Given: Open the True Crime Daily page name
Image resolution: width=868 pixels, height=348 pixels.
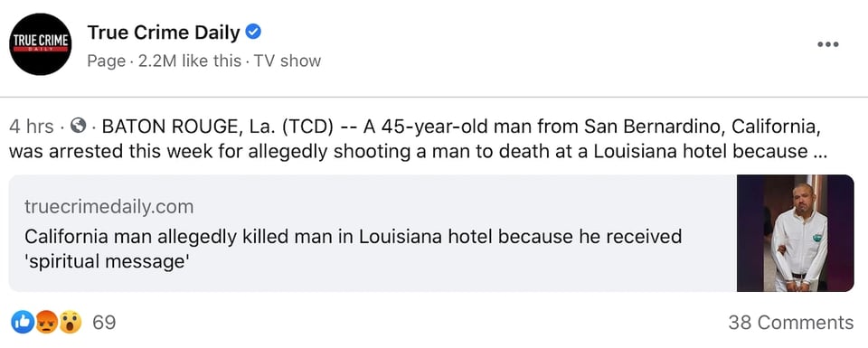Looking at the screenshot, I should 164,33.
